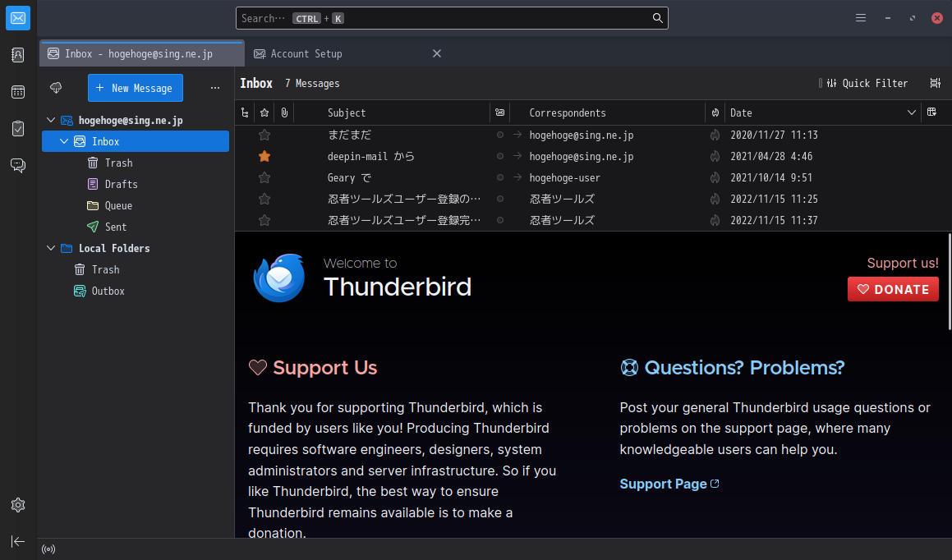Image resolution: width=952 pixels, height=560 pixels.
Task: Toggle read status of Geary で message
Action: 499,177
